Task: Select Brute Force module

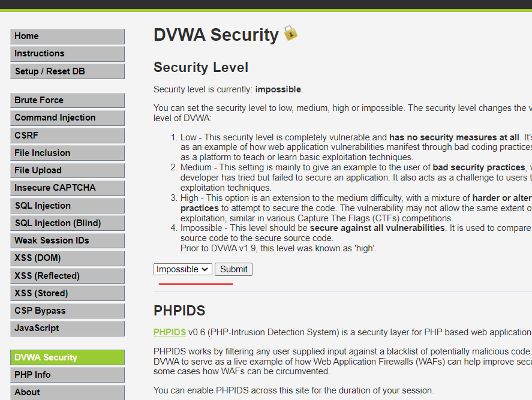Action: point(67,100)
